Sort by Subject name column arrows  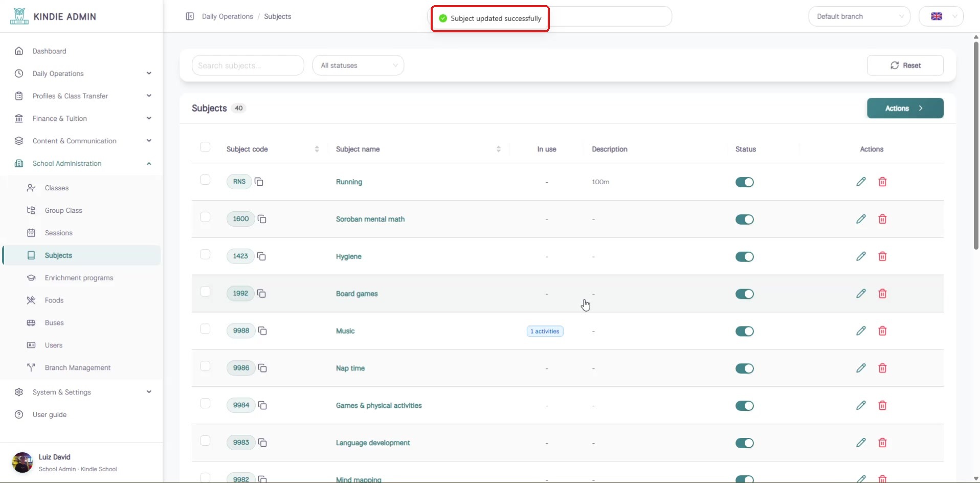(498, 149)
